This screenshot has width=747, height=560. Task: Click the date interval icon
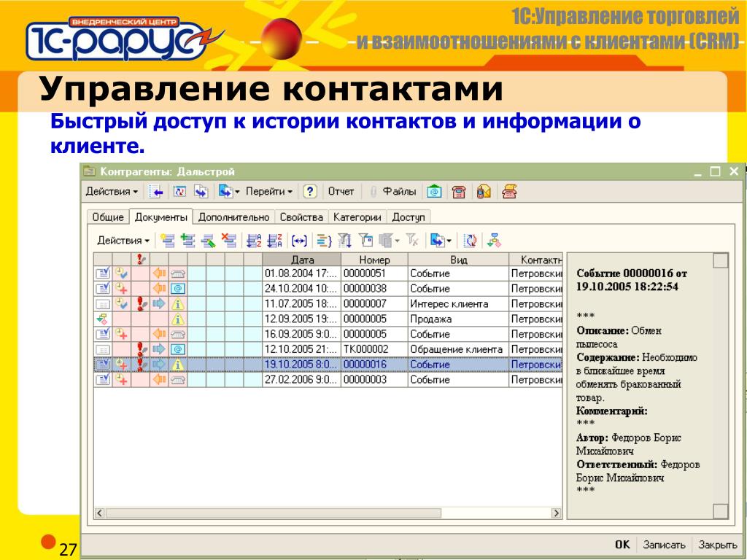coord(299,241)
